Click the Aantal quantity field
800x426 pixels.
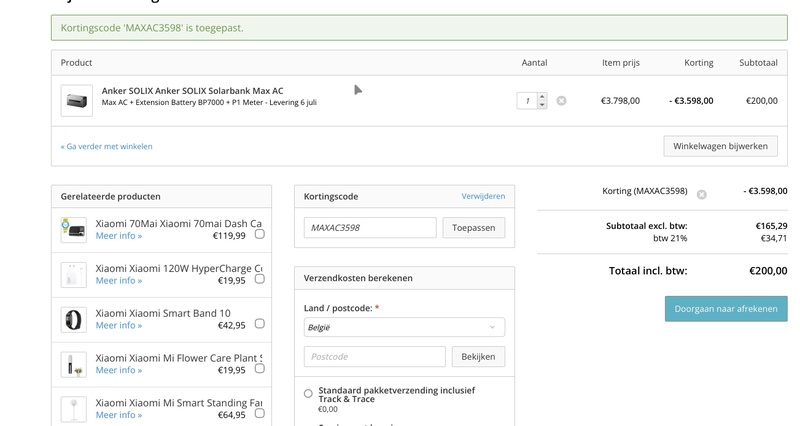(x=527, y=101)
